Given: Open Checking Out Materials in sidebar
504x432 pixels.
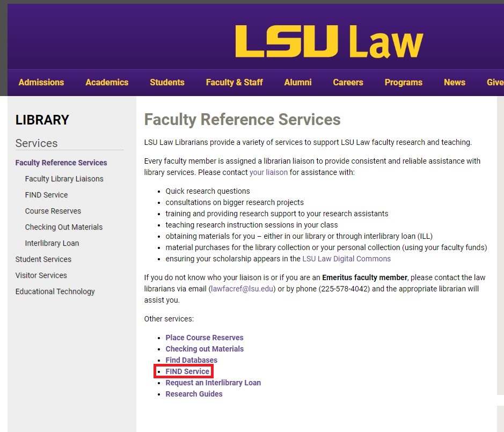Looking at the screenshot, I should tap(64, 227).
